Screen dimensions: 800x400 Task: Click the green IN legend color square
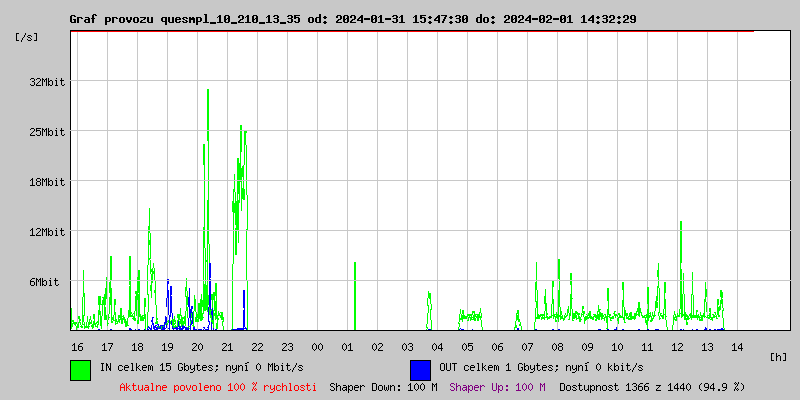tap(80, 369)
